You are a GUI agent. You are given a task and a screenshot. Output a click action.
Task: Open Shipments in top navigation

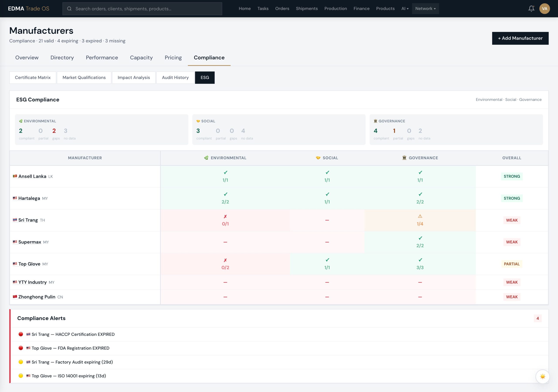(307, 8)
